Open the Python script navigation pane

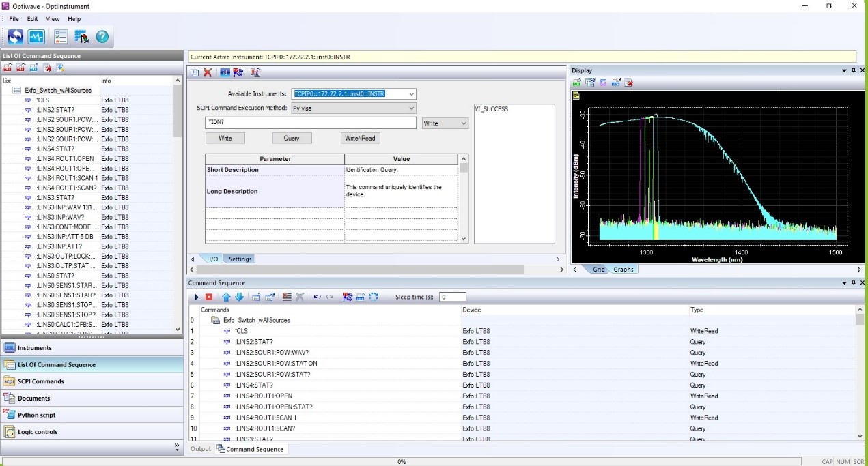pos(92,415)
